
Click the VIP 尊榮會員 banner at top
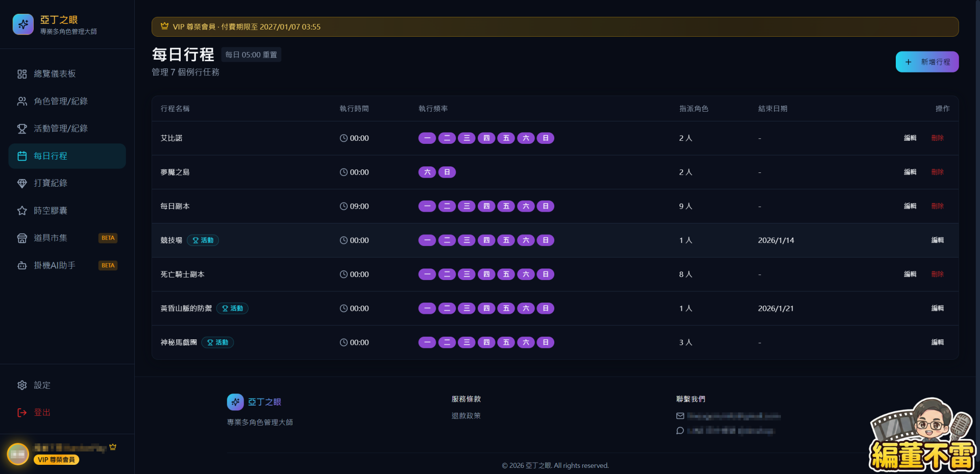(x=555, y=27)
